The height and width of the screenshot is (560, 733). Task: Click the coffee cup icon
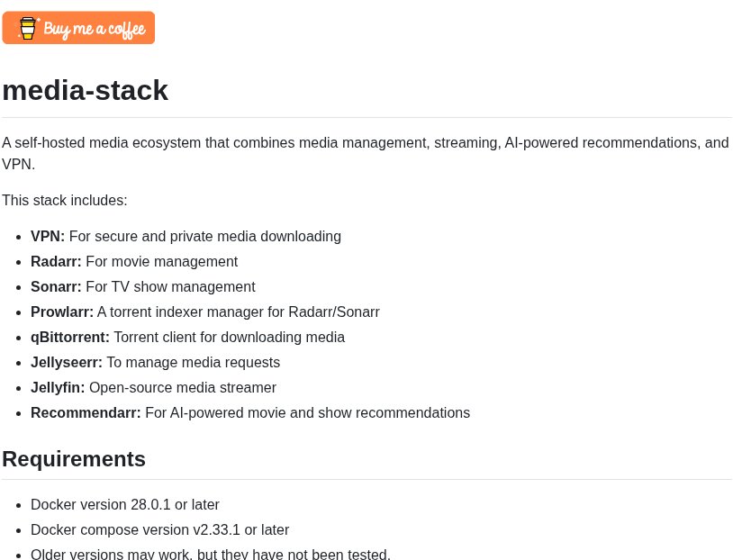[x=28, y=29]
